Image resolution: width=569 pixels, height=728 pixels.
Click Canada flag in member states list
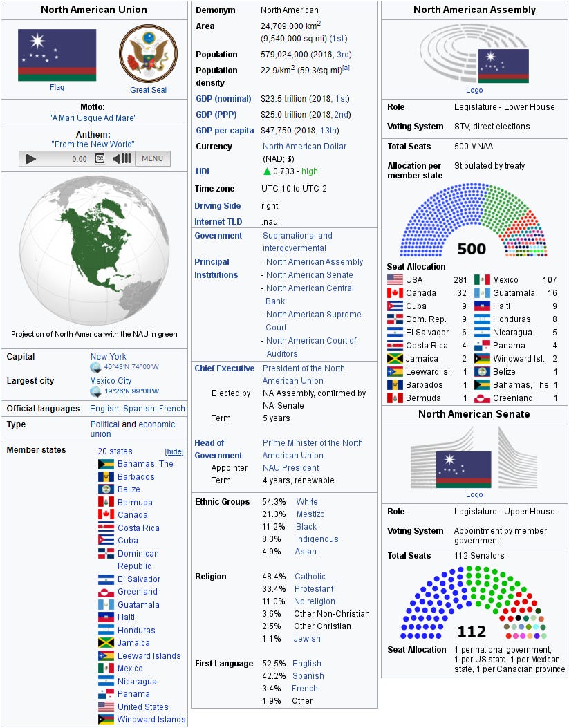pos(106,514)
